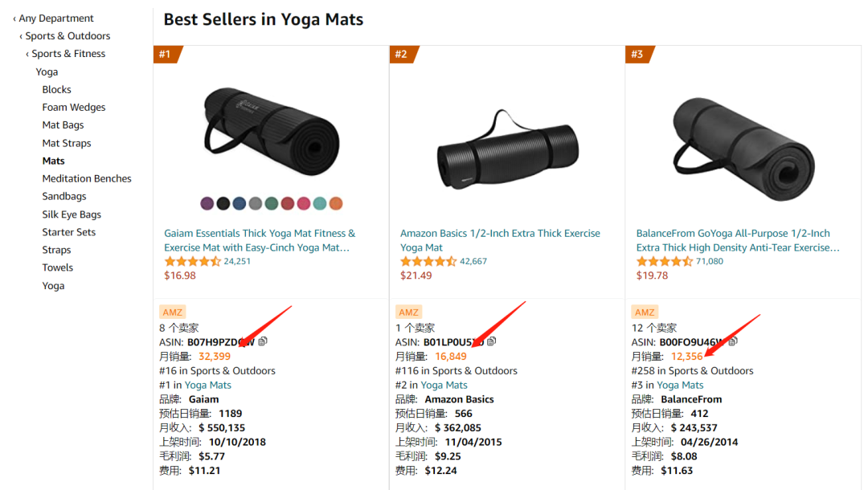Open star rating of Gaiam Essentials mat
The image size is (868, 490).
pyautogui.click(x=192, y=262)
